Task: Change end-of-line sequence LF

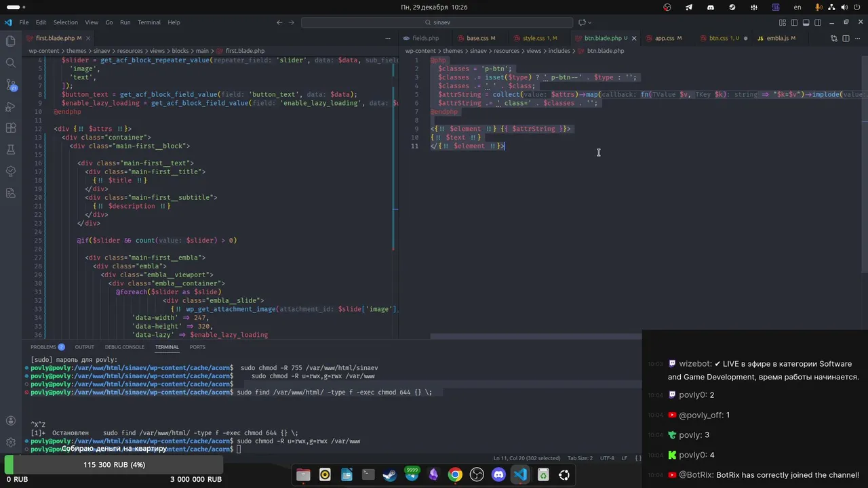Action: tap(625, 458)
